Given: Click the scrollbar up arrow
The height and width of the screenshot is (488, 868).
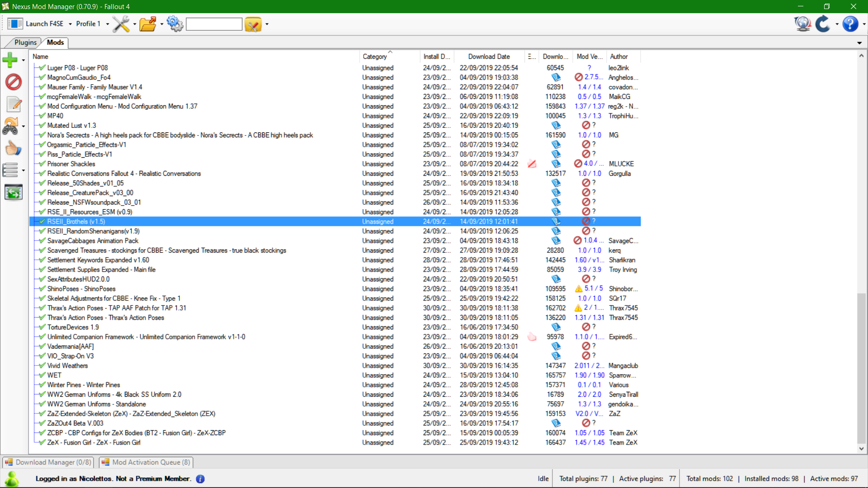Looking at the screenshot, I should click(x=861, y=56).
